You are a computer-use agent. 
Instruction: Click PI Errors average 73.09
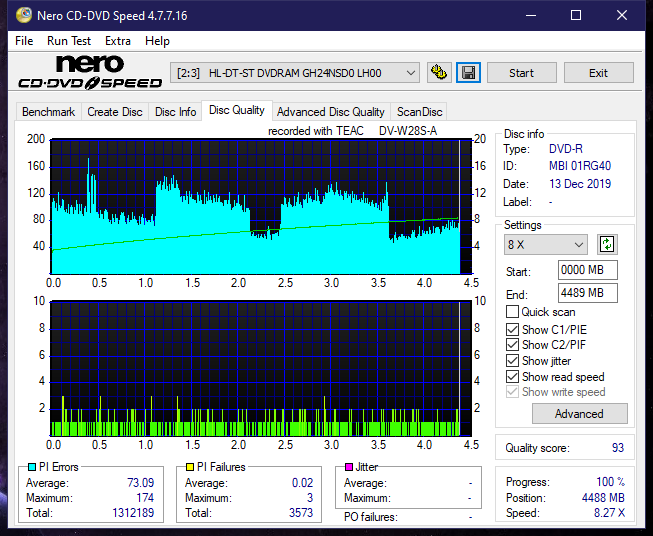141,483
